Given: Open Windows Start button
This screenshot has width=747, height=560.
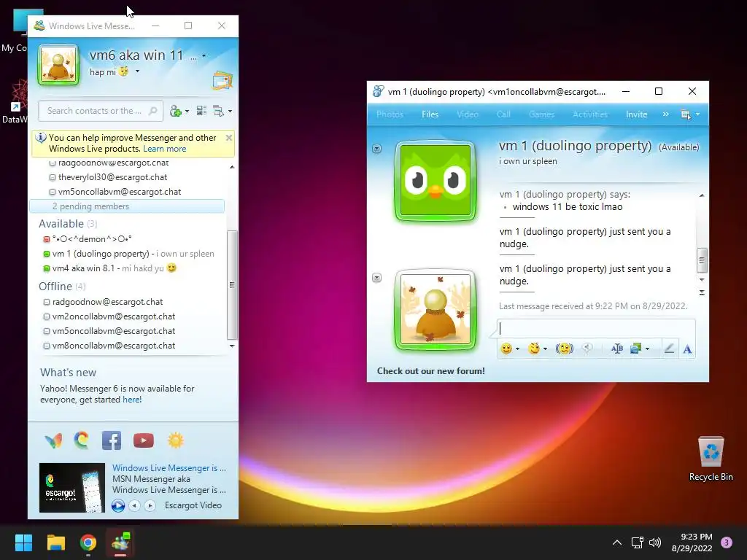Looking at the screenshot, I should pyautogui.click(x=23, y=542).
